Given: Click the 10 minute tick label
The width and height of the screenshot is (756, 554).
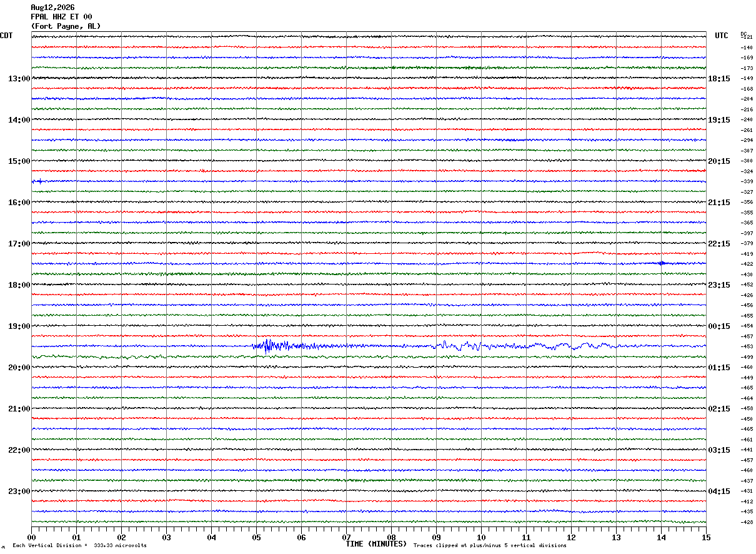Looking at the screenshot, I should tap(481, 538).
